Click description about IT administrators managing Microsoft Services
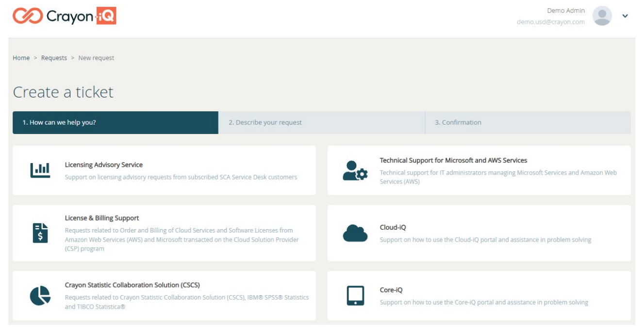The width and height of the screenshot is (644, 331). pos(498,177)
